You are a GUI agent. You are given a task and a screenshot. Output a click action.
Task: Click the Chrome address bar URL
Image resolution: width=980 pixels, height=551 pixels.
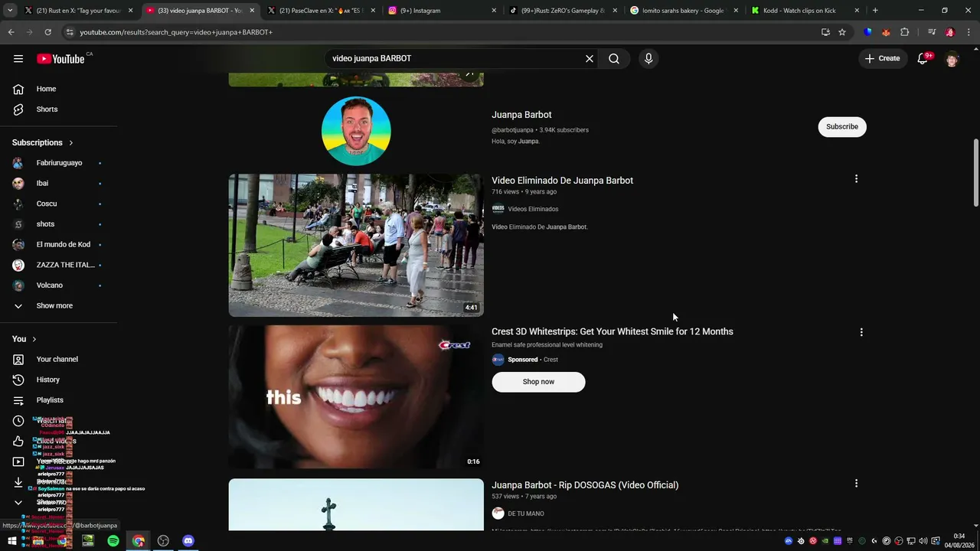(x=176, y=32)
